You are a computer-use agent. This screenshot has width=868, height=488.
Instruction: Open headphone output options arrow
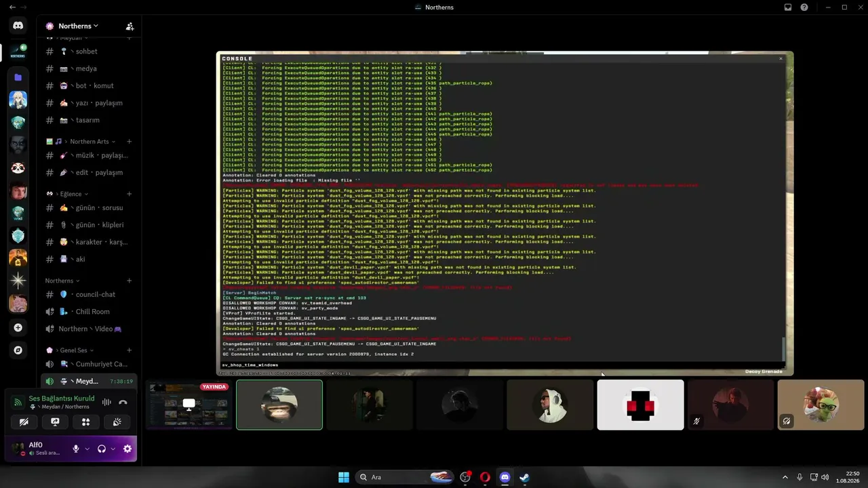tap(113, 449)
